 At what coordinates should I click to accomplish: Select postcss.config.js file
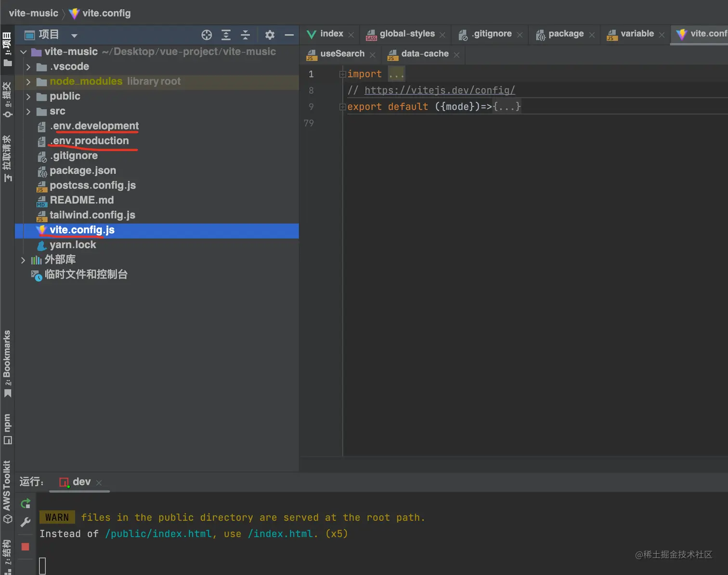coord(93,186)
